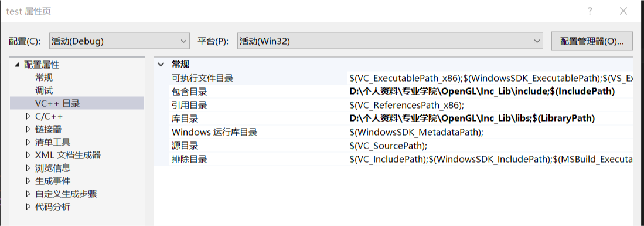Image resolution: width=644 pixels, height=226 pixels.
Task: Expand the XML 文档生成器 node arrow
Action: (28, 155)
